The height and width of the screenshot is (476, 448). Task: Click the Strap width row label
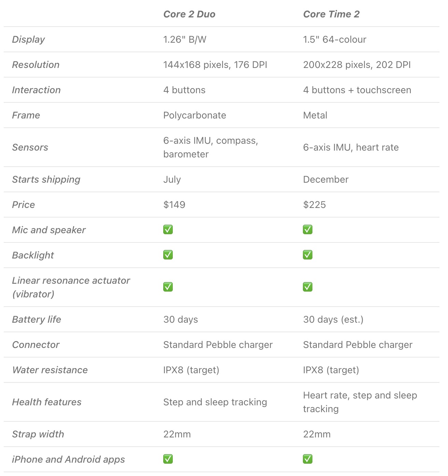click(x=38, y=434)
